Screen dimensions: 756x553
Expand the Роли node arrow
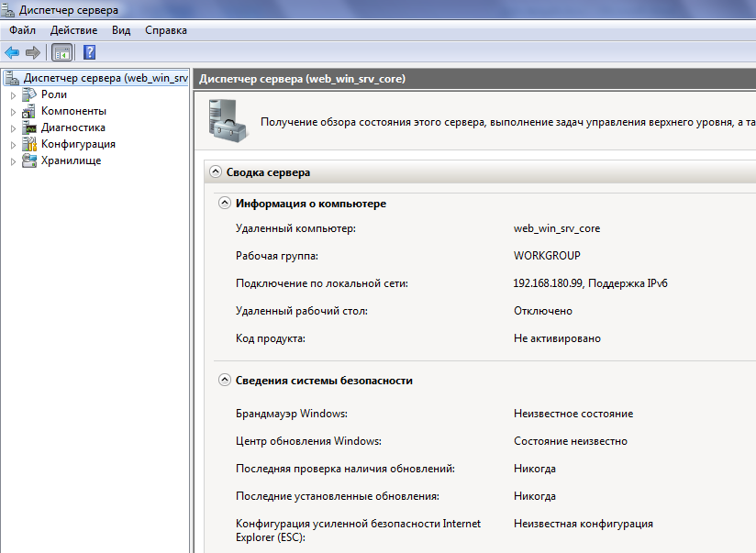13,95
